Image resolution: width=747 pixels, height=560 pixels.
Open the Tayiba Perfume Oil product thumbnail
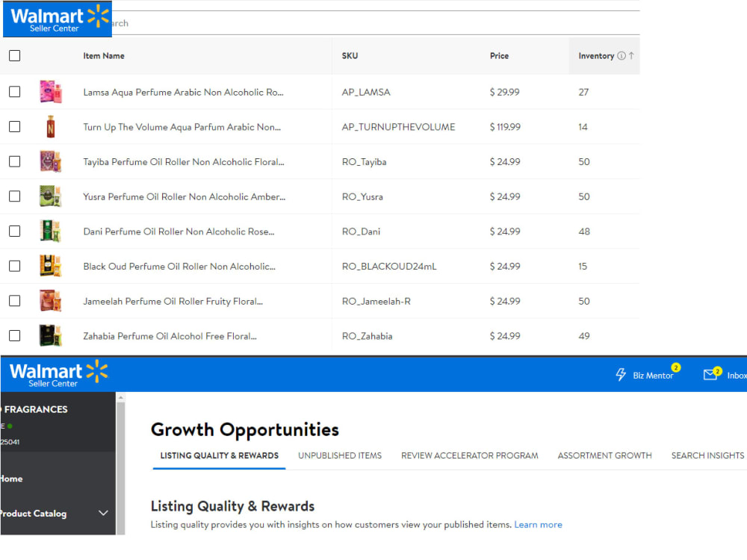(x=51, y=161)
